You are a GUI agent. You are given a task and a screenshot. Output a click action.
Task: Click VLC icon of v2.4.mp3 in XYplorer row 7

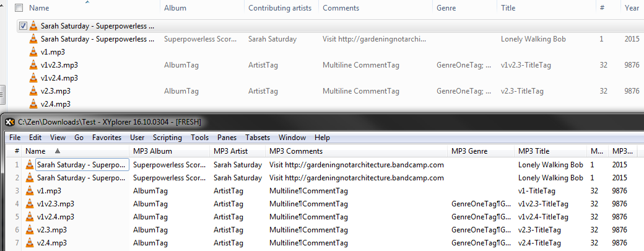(30, 243)
